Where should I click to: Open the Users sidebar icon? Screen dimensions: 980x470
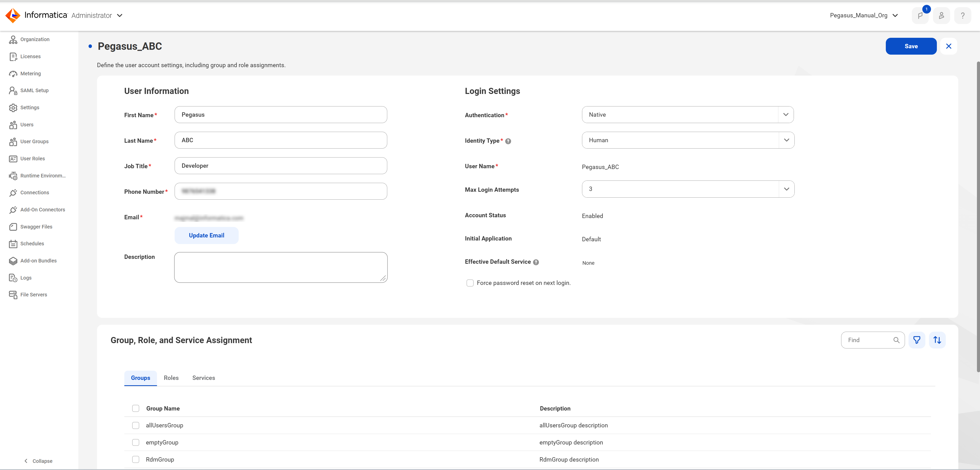tap(13, 125)
